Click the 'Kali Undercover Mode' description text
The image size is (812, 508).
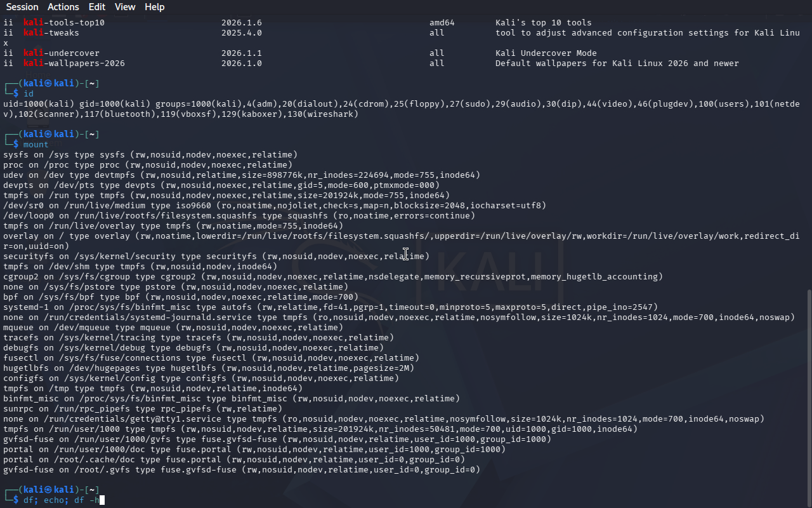click(x=546, y=53)
